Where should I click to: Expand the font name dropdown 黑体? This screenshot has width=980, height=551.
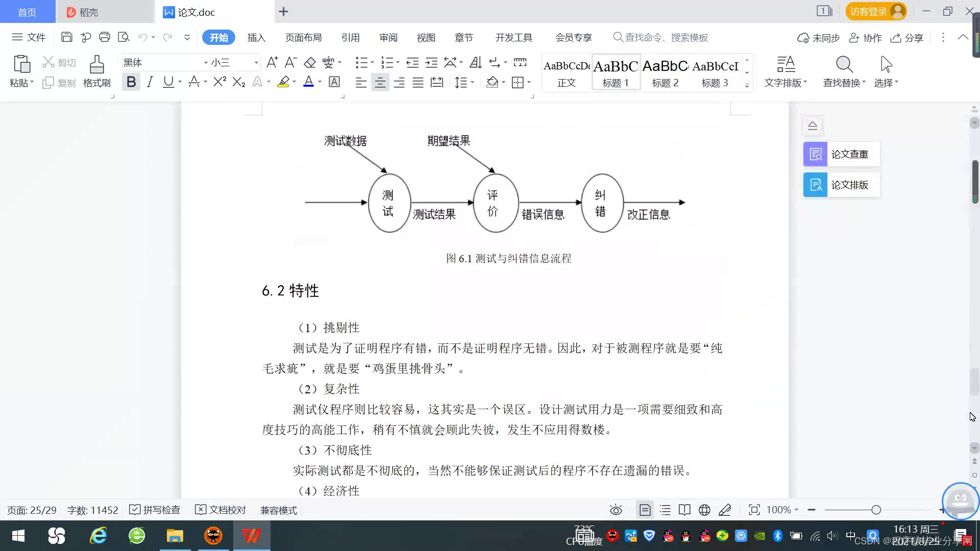pos(206,63)
